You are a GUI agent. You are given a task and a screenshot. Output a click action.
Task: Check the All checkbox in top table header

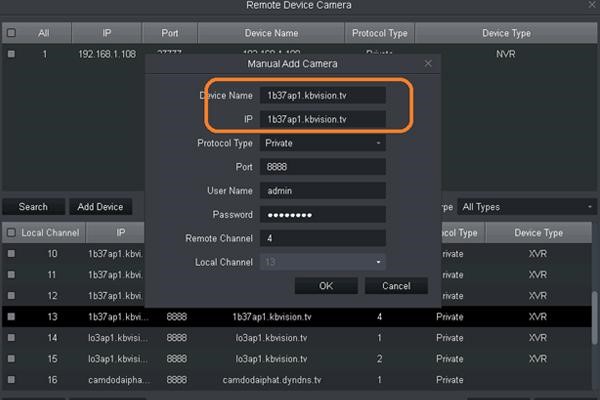11,33
